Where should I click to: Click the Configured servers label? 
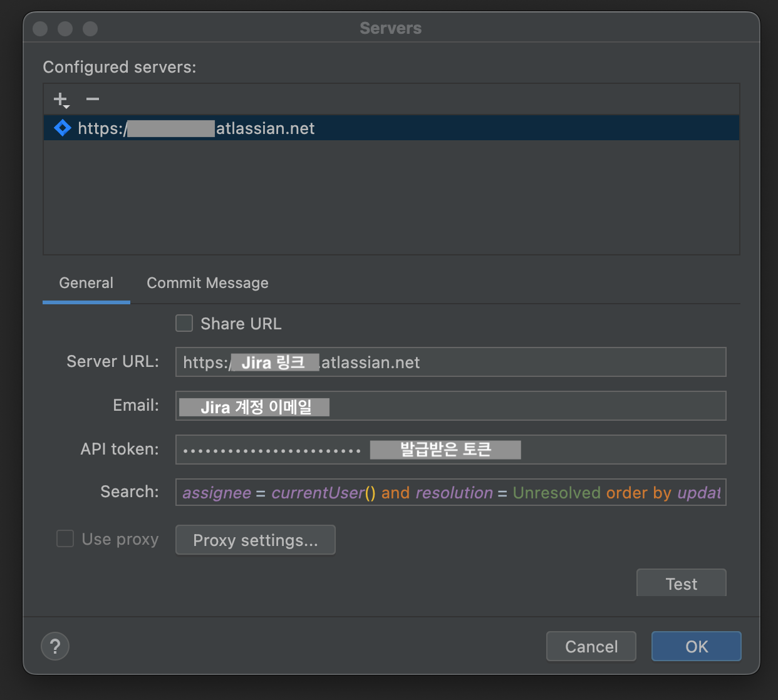120,67
